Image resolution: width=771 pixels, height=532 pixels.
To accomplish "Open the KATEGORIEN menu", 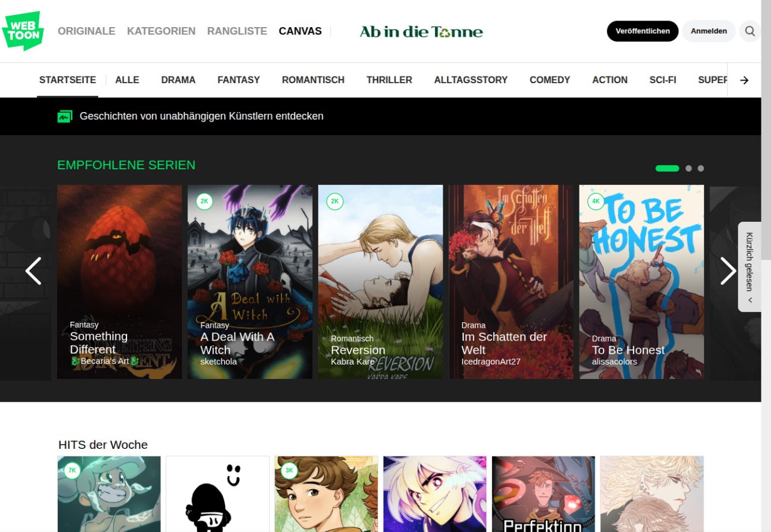I will 161,31.
